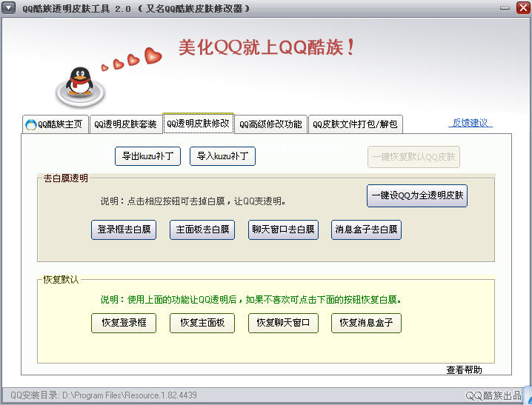Click the QQ酷族出品 status bar text
Image resolution: width=532 pixels, height=405 pixels.
point(493,395)
